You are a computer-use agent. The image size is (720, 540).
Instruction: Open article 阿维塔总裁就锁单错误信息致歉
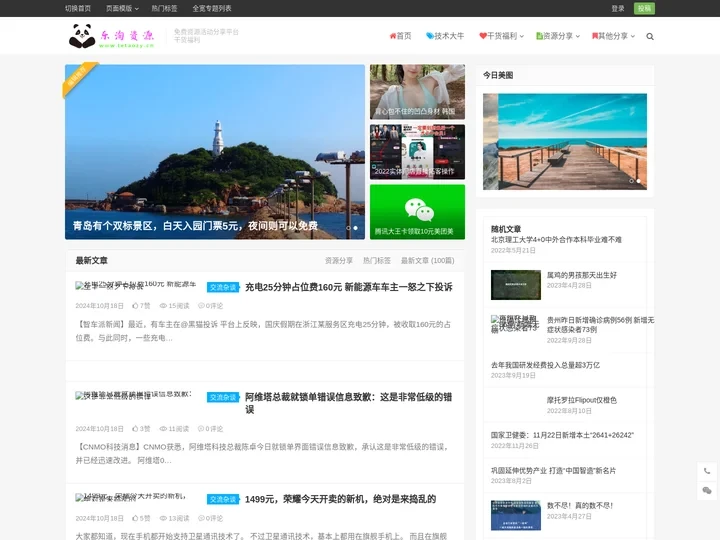349,403
